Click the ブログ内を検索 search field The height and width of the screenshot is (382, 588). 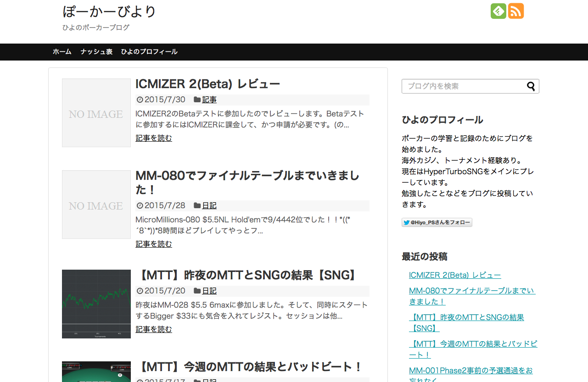459,86
